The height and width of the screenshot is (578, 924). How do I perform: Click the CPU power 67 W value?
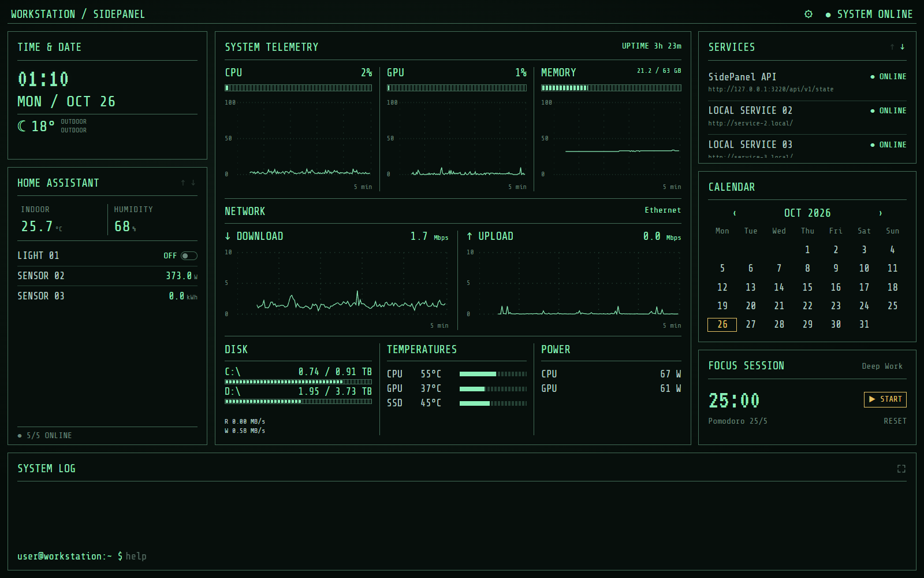pyautogui.click(x=670, y=374)
